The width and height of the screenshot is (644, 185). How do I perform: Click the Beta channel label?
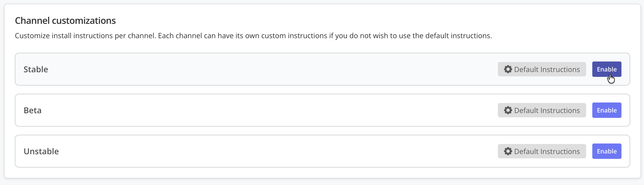pyautogui.click(x=33, y=110)
